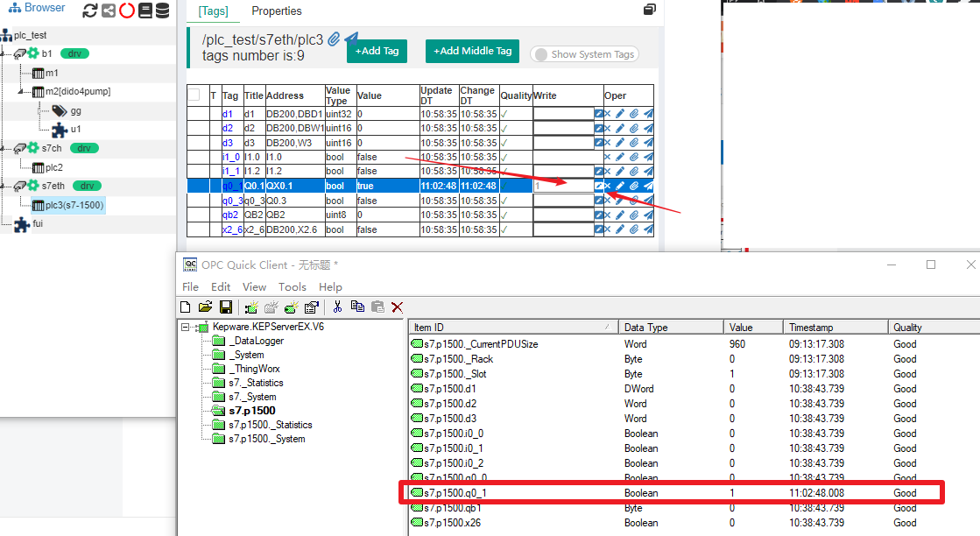
Task: Click New Item tag icon in OPC Quick Client toolbar
Action: coord(292,307)
